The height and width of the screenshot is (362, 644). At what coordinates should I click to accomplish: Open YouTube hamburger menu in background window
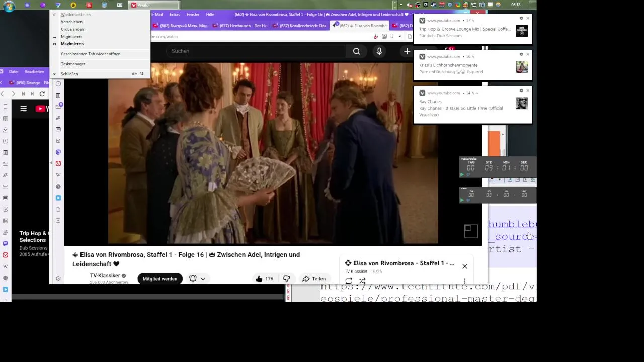[23, 108]
